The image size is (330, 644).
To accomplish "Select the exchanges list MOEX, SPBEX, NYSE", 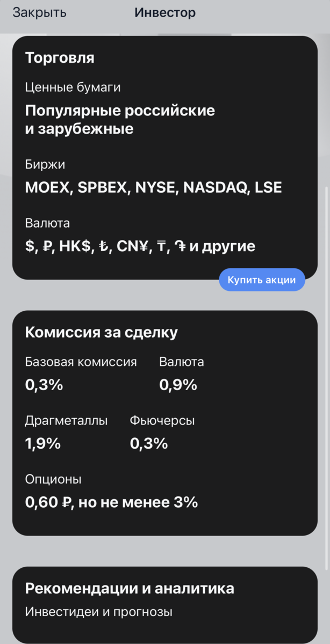I will (153, 187).
